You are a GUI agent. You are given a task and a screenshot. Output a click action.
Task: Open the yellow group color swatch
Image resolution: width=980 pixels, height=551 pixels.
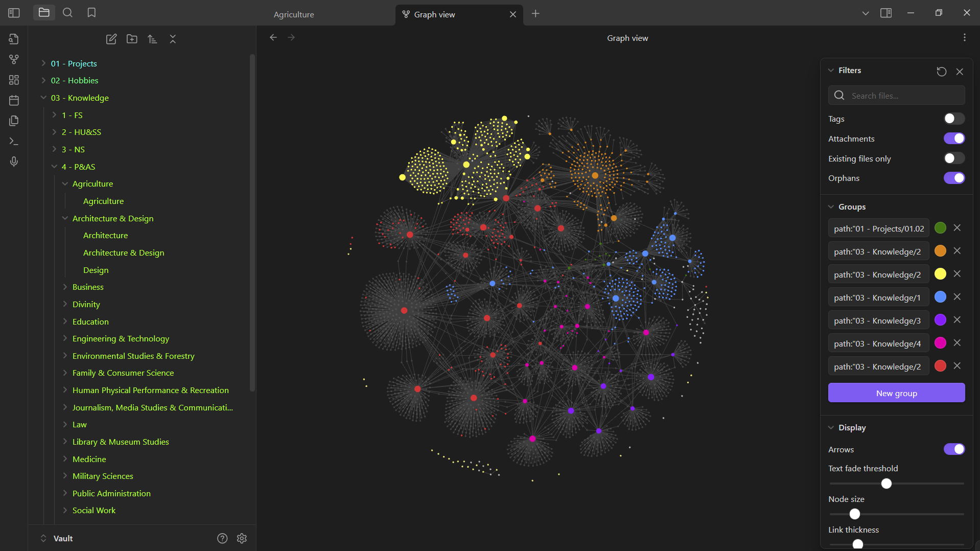pos(940,274)
